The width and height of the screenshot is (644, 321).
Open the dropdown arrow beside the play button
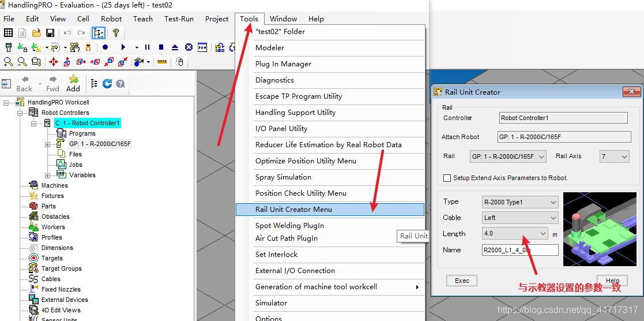click(137, 47)
